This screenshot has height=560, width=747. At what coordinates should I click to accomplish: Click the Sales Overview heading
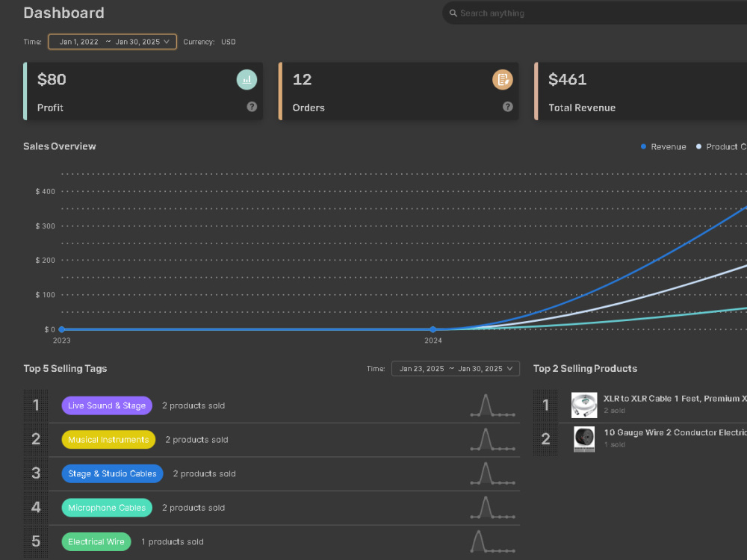pyautogui.click(x=60, y=146)
